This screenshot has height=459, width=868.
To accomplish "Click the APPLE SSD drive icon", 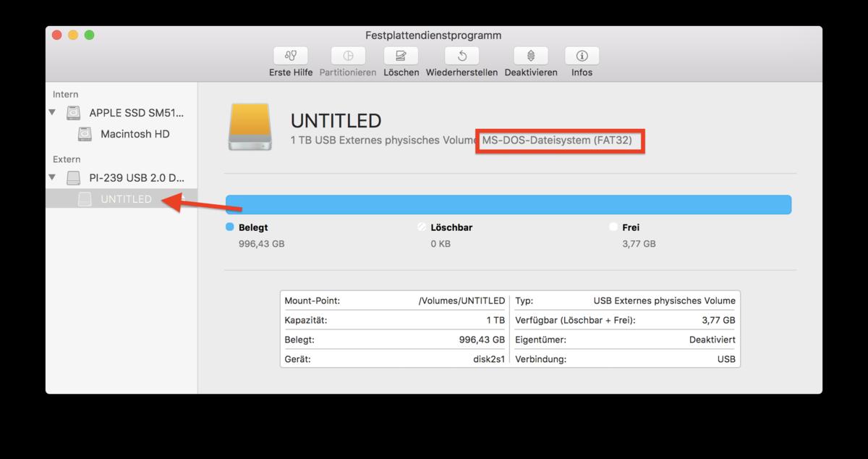I will 74,113.
